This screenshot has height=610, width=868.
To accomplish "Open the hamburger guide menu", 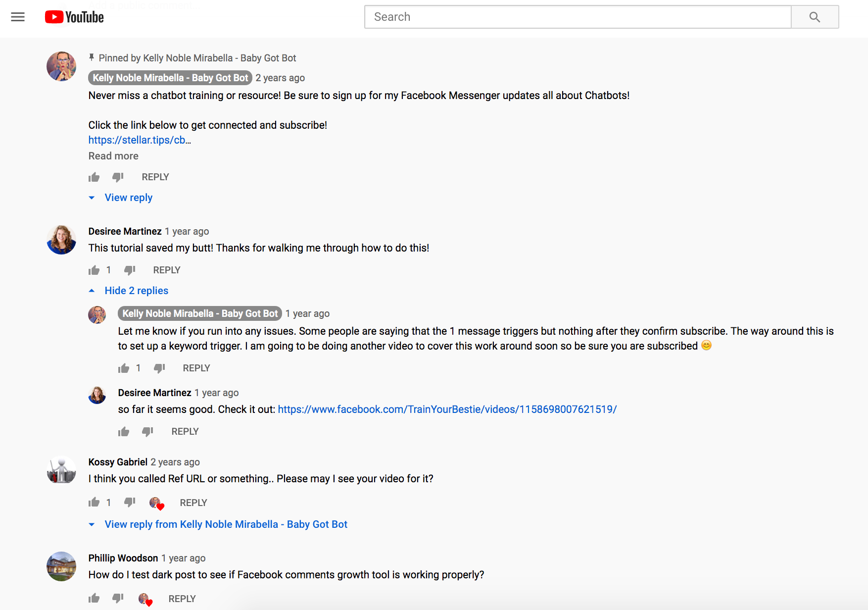I will click(x=18, y=17).
